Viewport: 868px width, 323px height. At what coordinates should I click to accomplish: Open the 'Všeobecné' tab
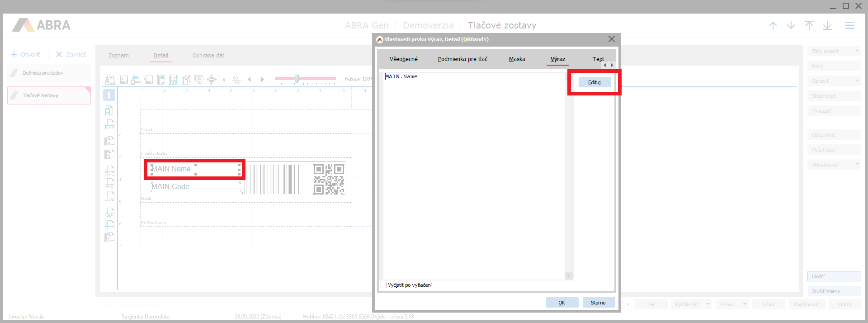(x=403, y=59)
